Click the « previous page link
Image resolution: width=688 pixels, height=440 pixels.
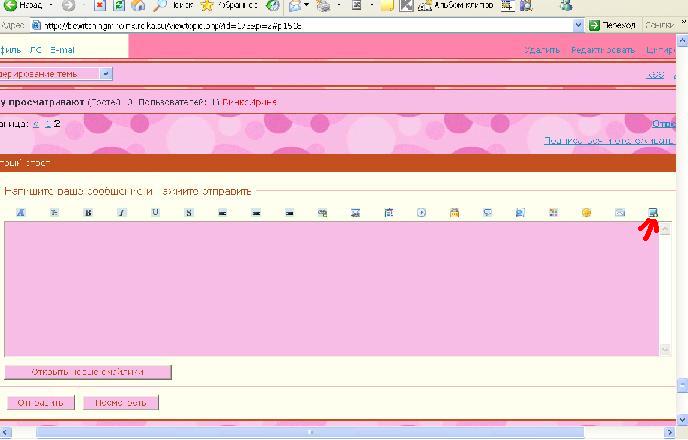[x=36, y=124]
